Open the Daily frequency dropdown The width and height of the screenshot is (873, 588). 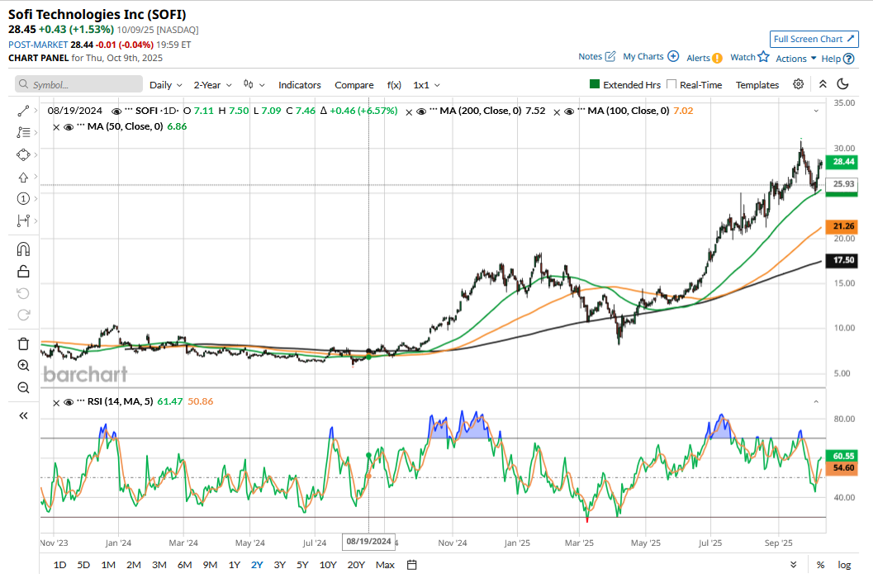coord(166,85)
